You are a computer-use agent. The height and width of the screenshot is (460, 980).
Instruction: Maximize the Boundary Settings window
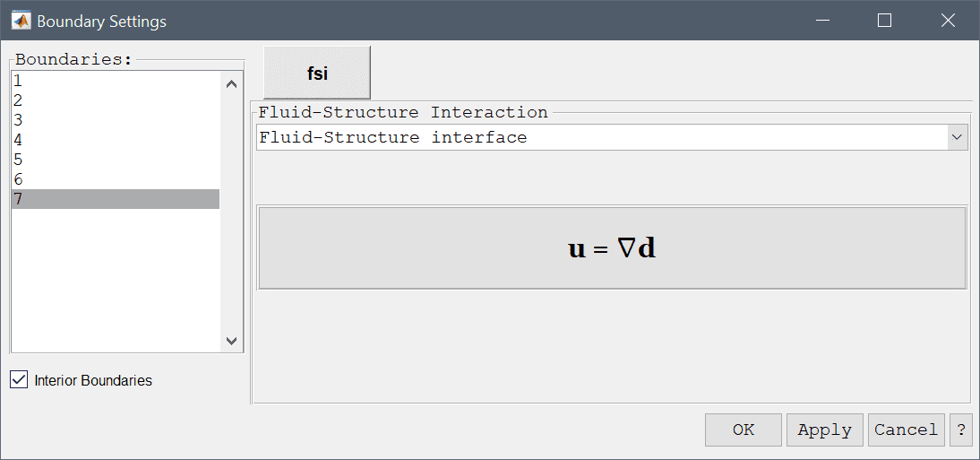click(884, 21)
